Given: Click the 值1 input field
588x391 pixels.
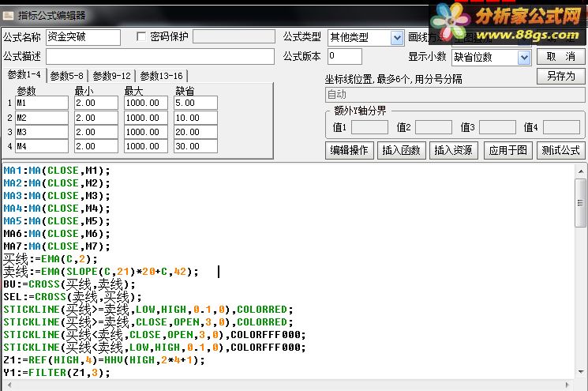Looking at the screenshot, I should click(x=369, y=127).
